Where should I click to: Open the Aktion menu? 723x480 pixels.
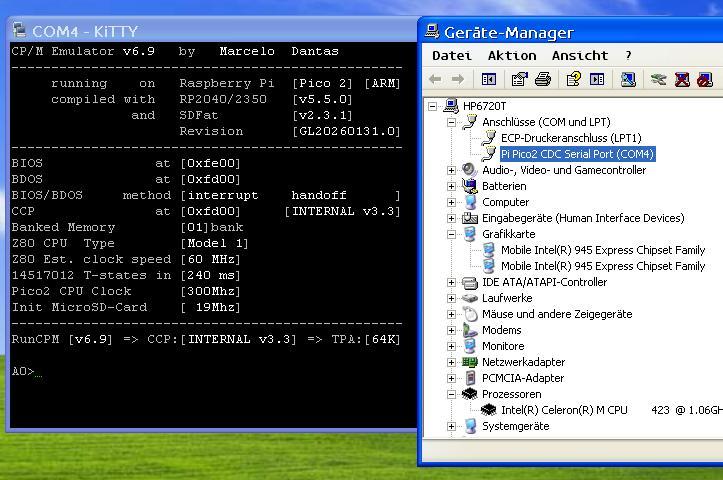pyautogui.click(x=512, y=55)
